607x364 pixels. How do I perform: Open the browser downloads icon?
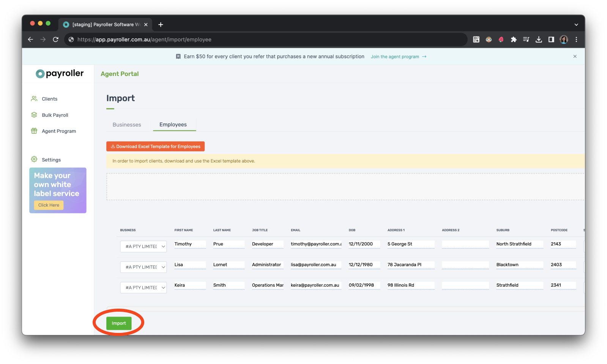click(539, 39)
